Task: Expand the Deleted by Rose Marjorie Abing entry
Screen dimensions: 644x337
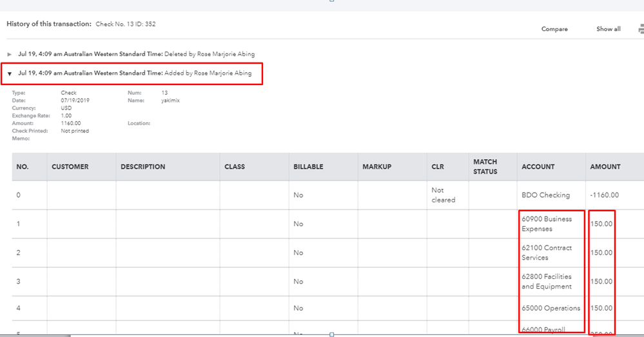Action: coord(9,54)
